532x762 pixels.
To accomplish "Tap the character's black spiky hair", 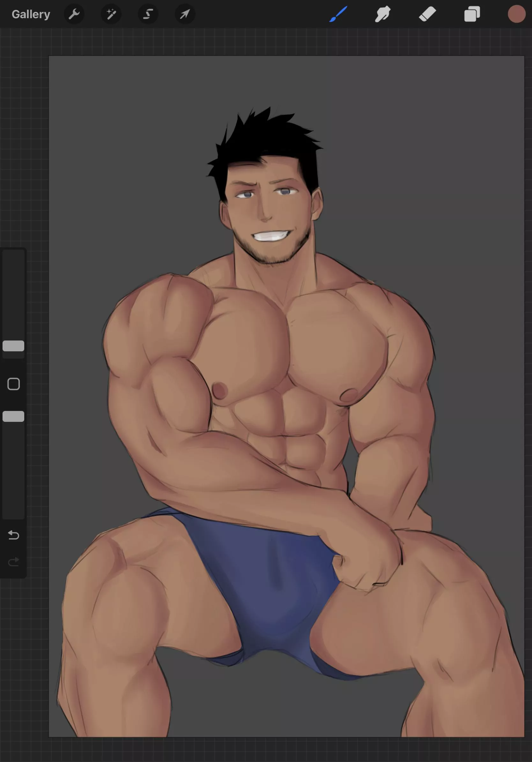I will click(x=265, y=139).
